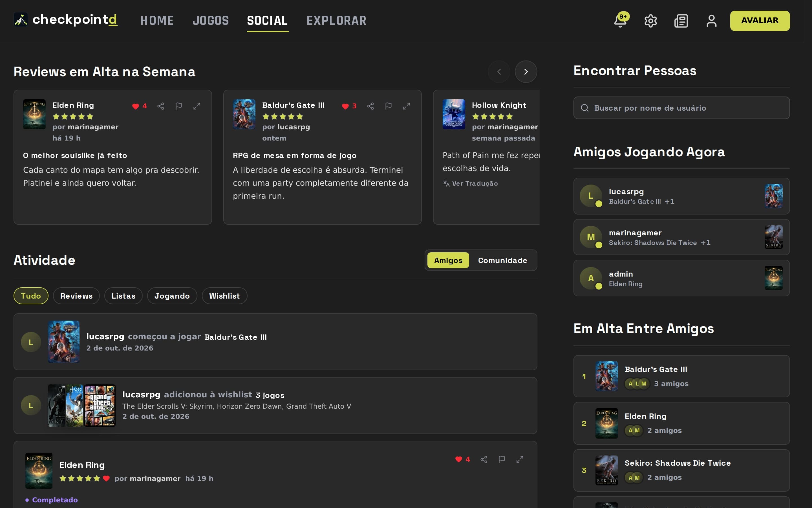Share the Elden Ring trending review
812x508 pixels.
(161, 106)
